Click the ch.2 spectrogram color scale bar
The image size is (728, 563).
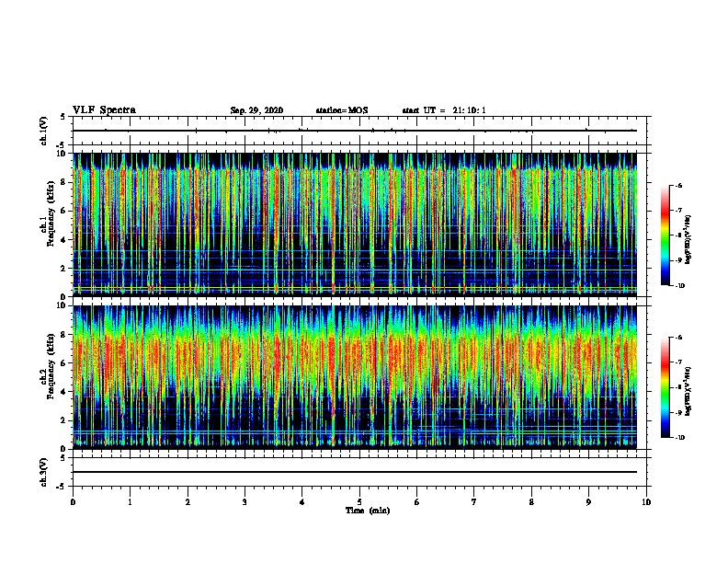pyautogui.click(x=665, y=387)
